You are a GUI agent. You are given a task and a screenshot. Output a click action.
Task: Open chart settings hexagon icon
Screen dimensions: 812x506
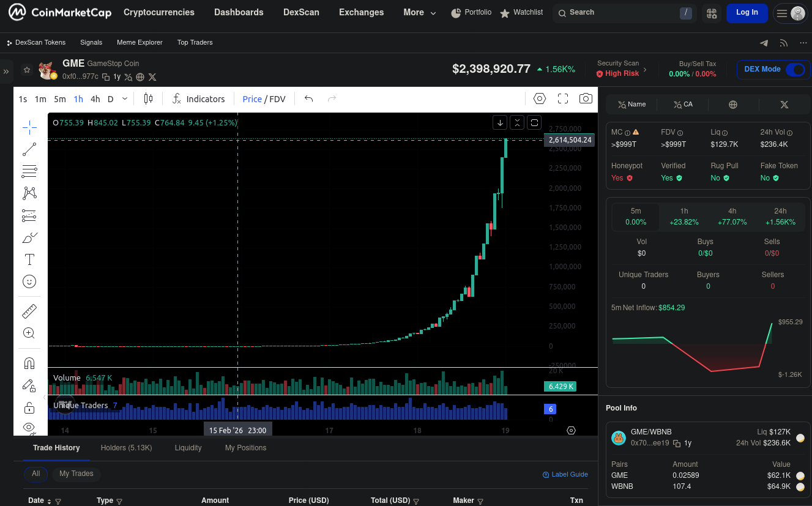pos(539,99)
